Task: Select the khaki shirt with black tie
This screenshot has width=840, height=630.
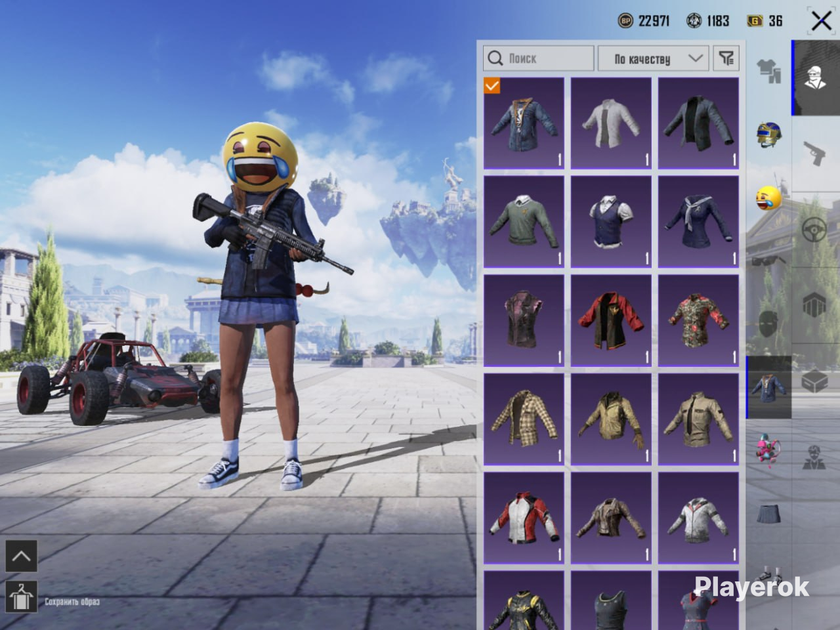Action: coord(698,419)
